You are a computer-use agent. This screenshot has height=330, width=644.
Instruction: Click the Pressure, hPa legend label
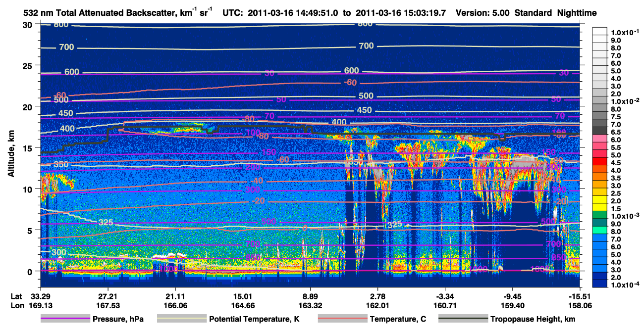coord(118,319)
